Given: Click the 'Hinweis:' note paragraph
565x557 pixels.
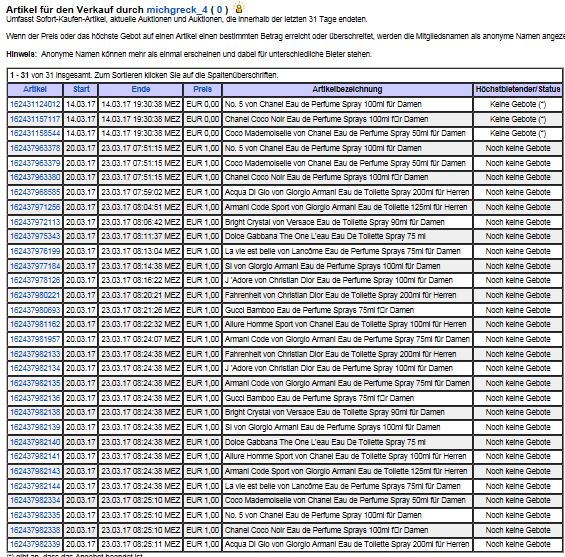Looking at the screenshot, I should tap(189, 54).
